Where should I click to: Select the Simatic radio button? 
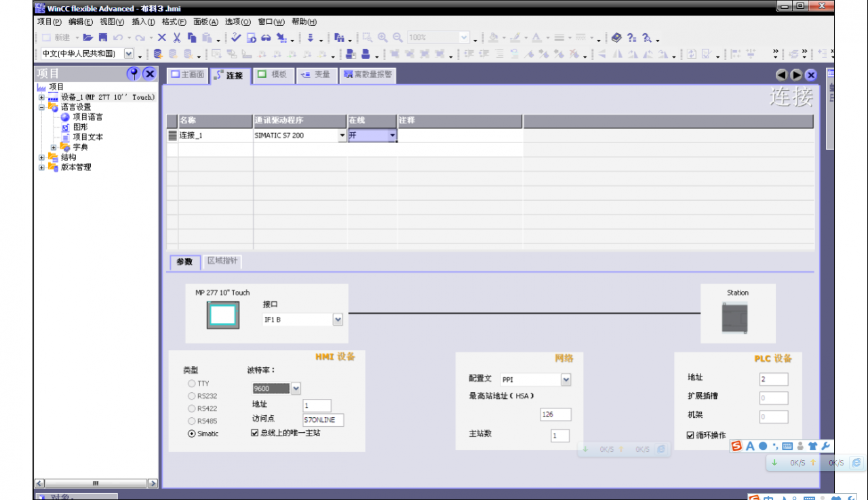pyautogui.click(x=192, y=434)
